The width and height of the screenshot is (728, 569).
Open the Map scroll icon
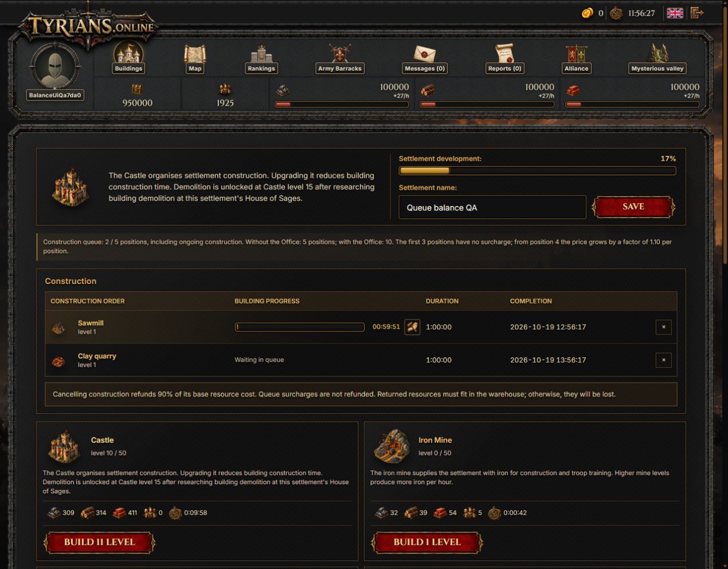tap(195, 54)
